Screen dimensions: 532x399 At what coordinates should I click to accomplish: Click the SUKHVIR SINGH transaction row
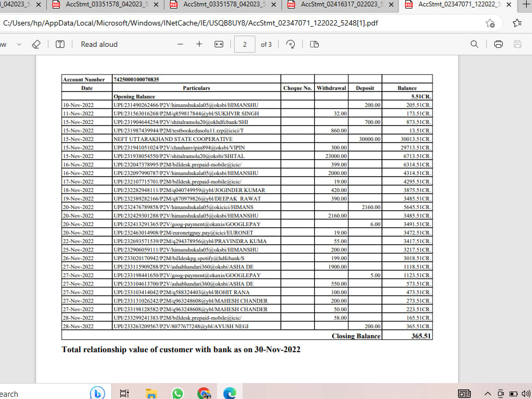(x=247, y=114)
